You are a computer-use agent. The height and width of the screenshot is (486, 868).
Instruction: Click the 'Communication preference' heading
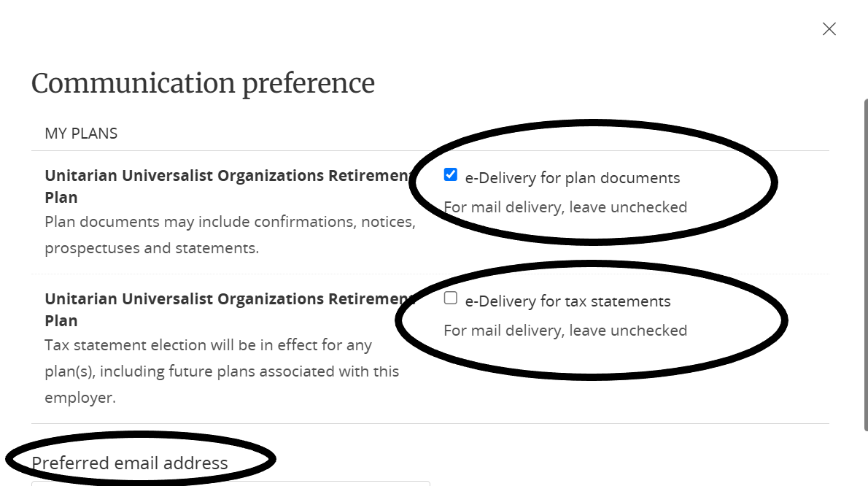tap(203, 83)
